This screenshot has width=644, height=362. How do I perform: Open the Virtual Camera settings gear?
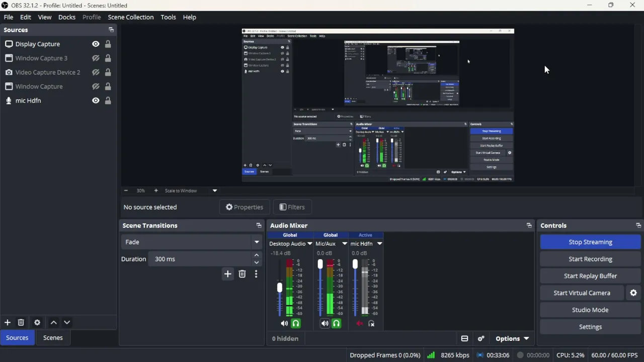click(633, 293)
